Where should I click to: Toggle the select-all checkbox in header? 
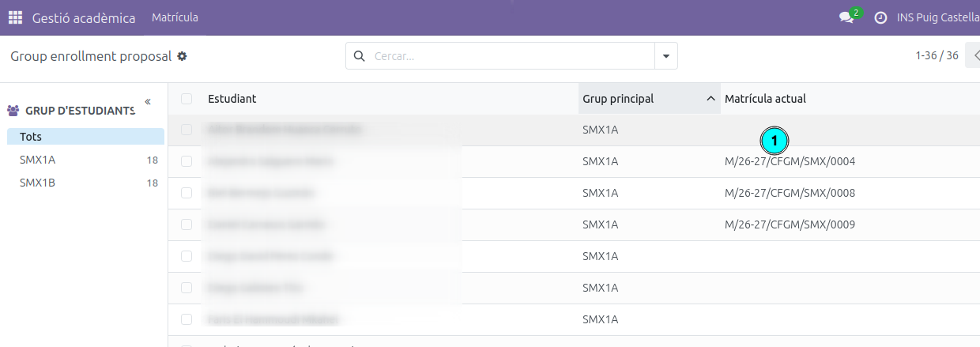point(187,99)
